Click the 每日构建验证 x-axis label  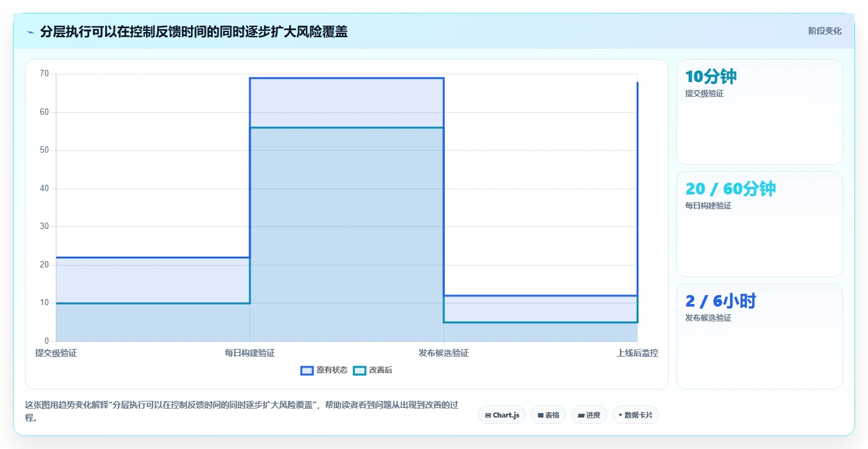coord(249,353)
